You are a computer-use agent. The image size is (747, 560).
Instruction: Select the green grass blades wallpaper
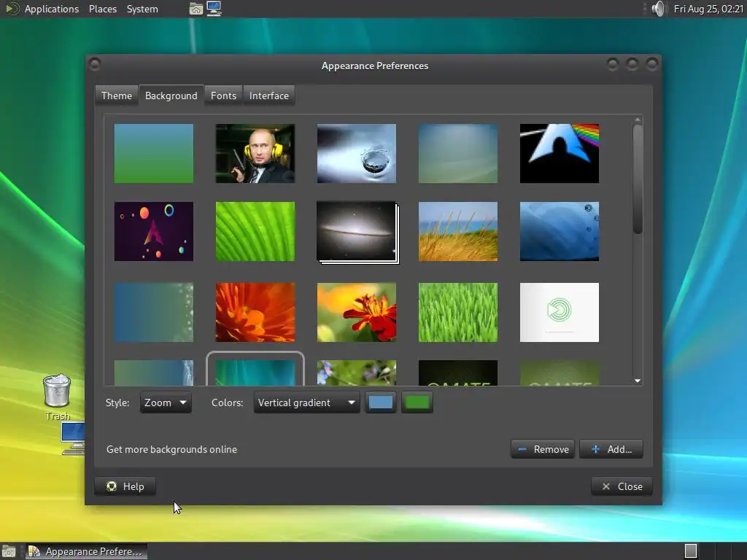(458, 312)
